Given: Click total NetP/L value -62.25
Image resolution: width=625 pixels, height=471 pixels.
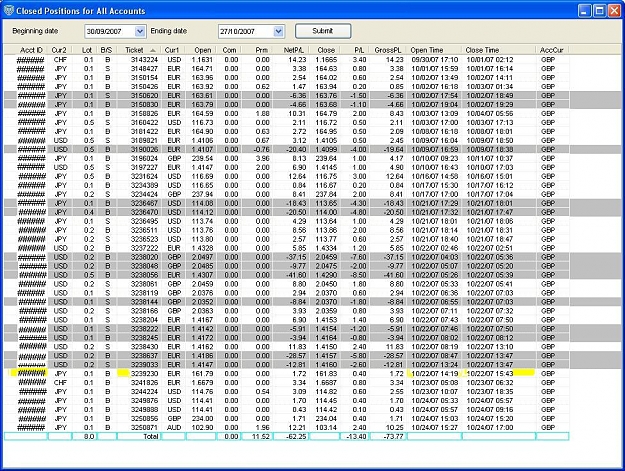Looking at the screenshot, I should click(296, 436).
